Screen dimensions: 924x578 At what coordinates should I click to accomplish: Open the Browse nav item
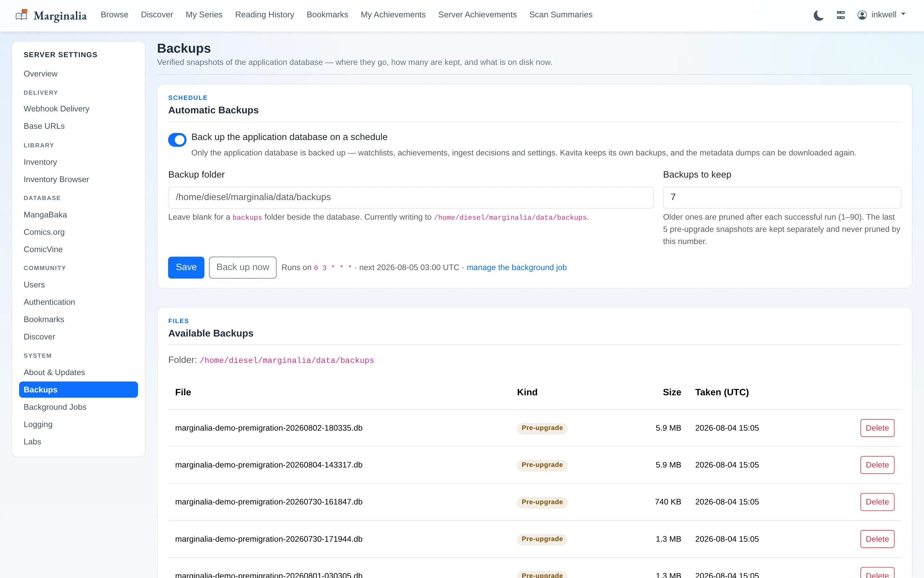[x=115, y=14]
